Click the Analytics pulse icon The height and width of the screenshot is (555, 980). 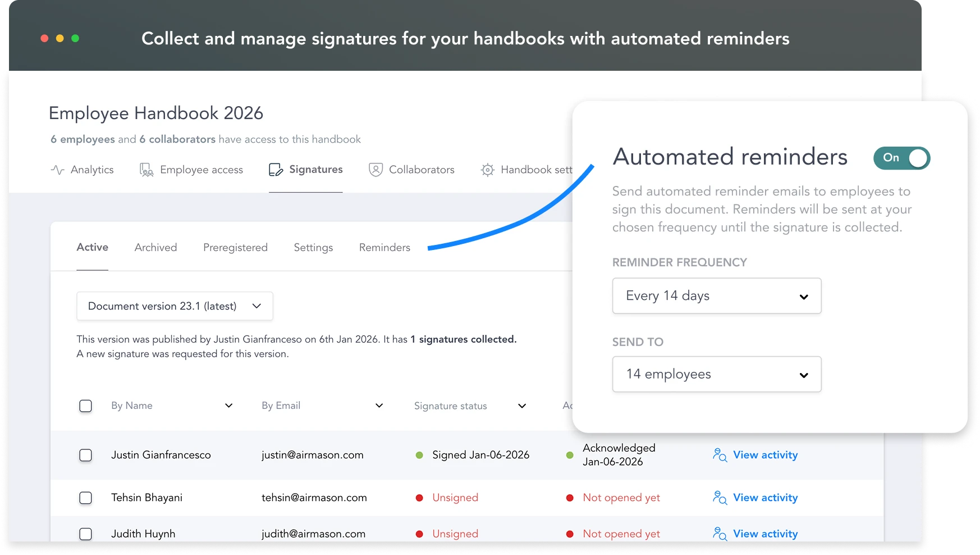click(57, 170)
